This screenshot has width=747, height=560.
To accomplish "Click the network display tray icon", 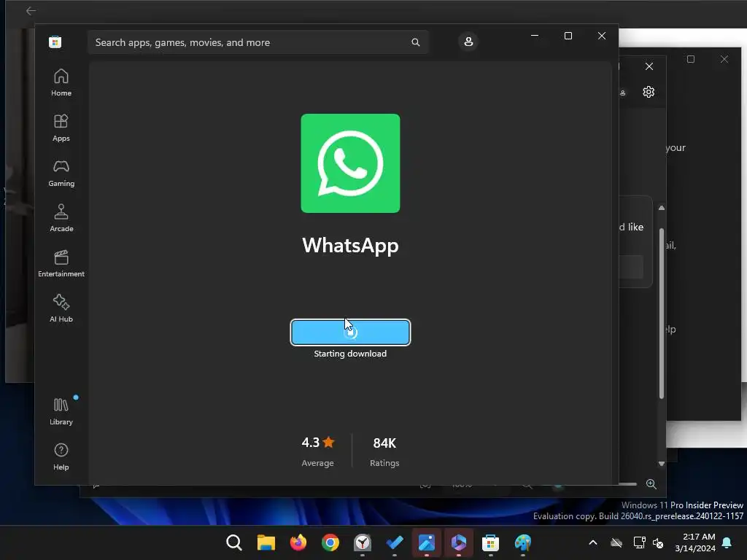I will click(x=639, y=542).
